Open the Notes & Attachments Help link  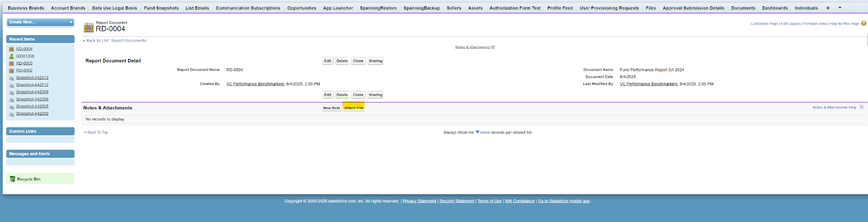point(834,107)
